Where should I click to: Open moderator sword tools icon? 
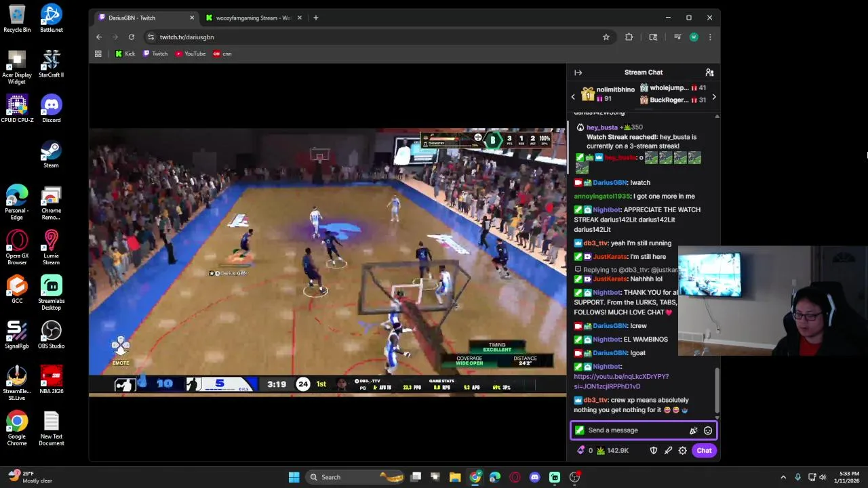[668, 451]
